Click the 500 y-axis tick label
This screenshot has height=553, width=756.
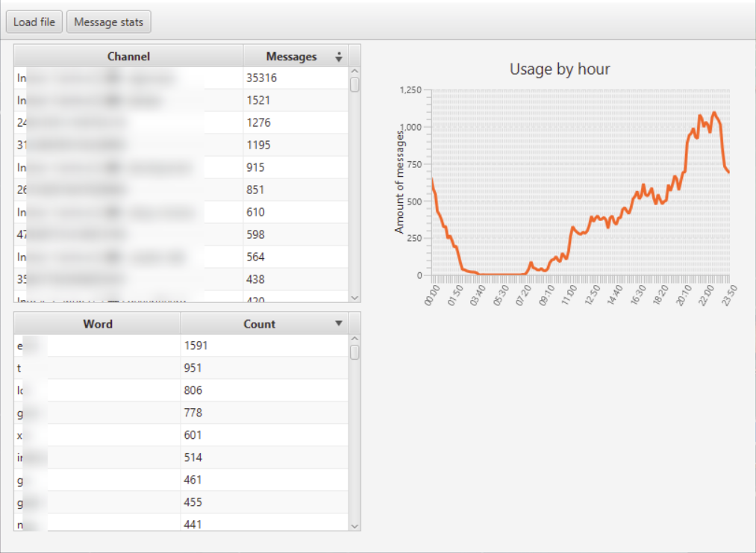(x=415, y=201)
